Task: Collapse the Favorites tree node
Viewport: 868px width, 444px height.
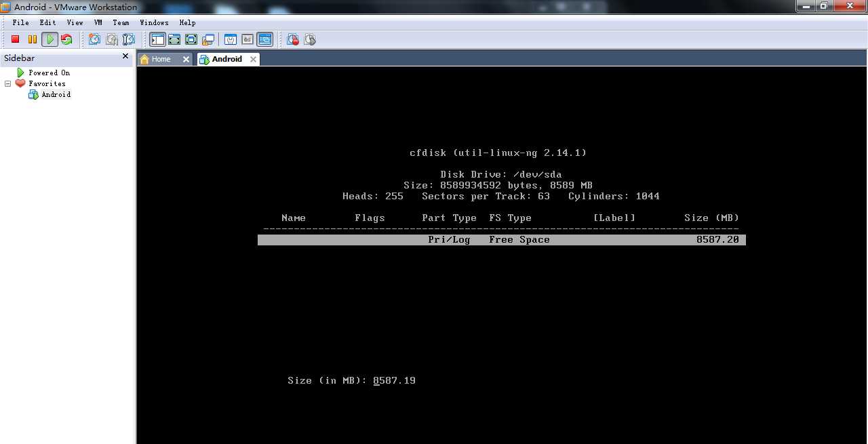Action: click(x=7, y=83)
